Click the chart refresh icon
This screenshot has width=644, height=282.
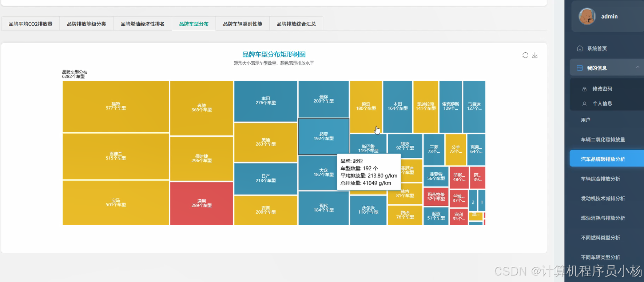tap(525, 55)
